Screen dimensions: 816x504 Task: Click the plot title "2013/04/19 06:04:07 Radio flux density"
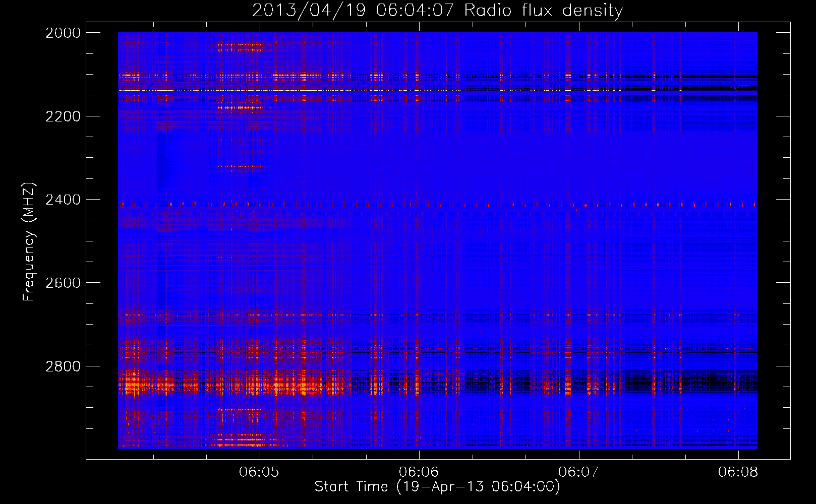pyautogui.click(x=437, y=10)
